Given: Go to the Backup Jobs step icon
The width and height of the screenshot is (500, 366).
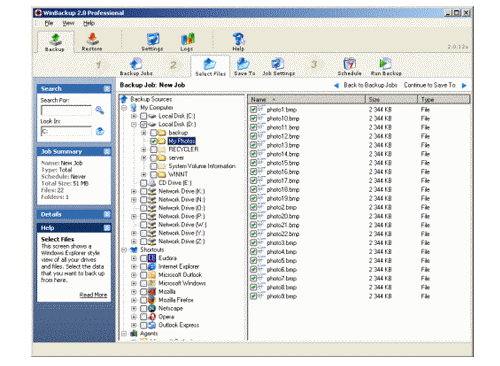Looking at the screenshot, I should [136, 63].
